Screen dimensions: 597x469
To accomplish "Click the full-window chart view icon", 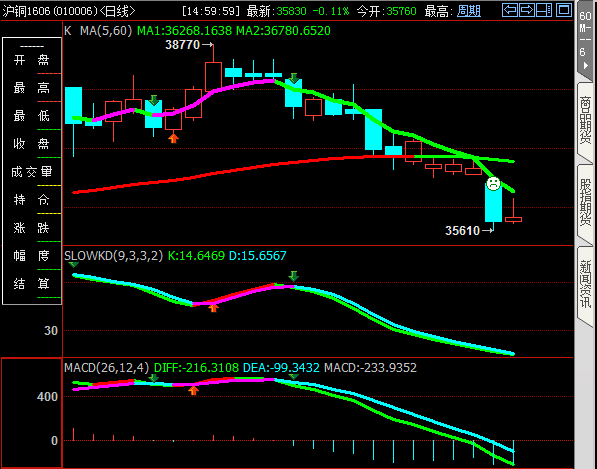I will (564, 10).
